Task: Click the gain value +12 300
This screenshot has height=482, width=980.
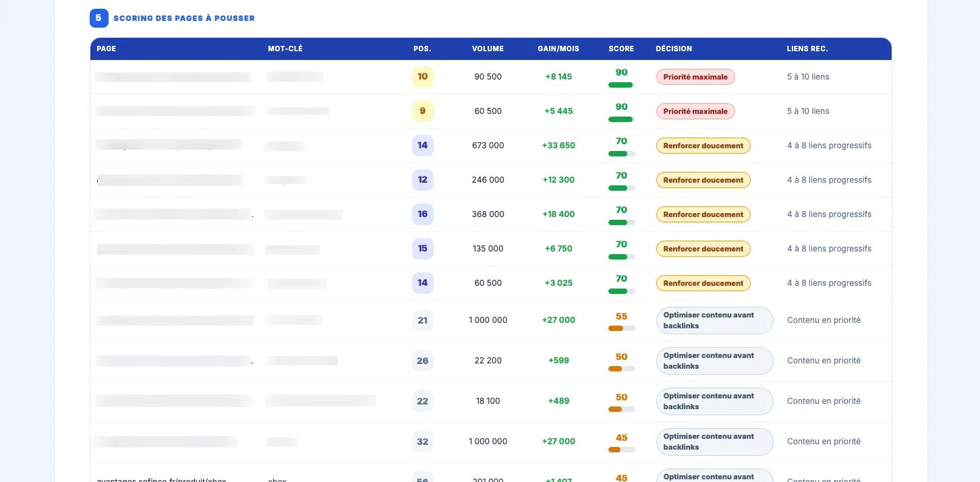Action: 558,180
